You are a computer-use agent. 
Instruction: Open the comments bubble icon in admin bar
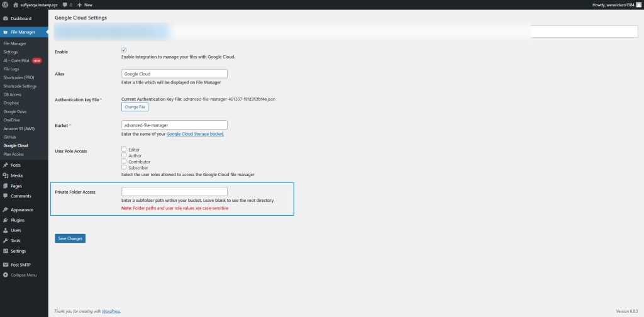(63, 4)
